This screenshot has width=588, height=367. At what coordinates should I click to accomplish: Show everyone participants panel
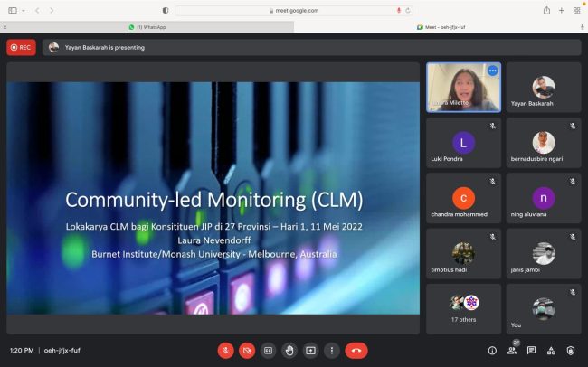tap(512, 350)
